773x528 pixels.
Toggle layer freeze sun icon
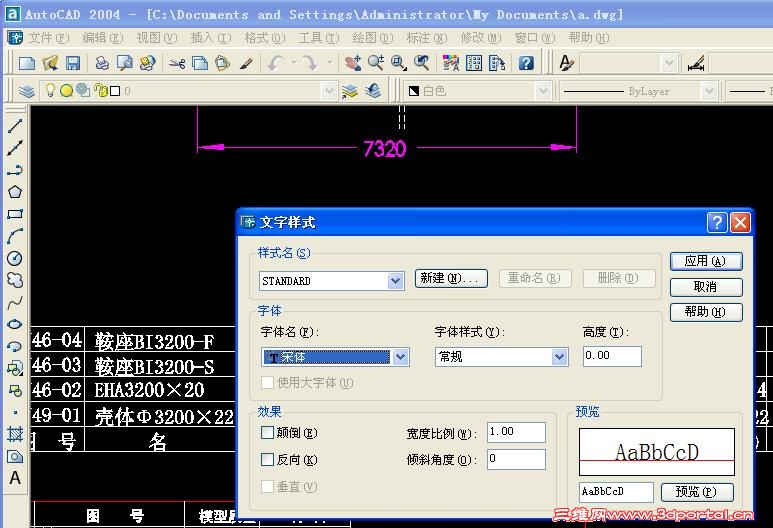click(66, 91)
